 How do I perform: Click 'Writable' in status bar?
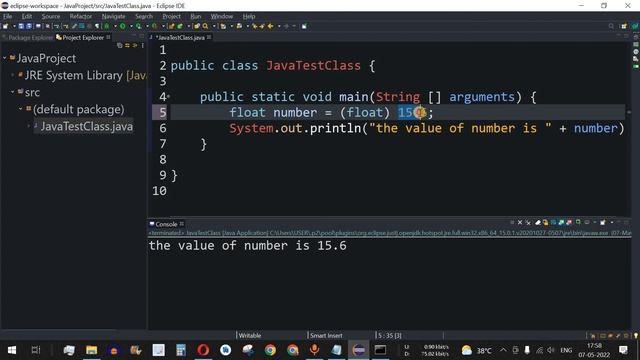click(250, 336)
